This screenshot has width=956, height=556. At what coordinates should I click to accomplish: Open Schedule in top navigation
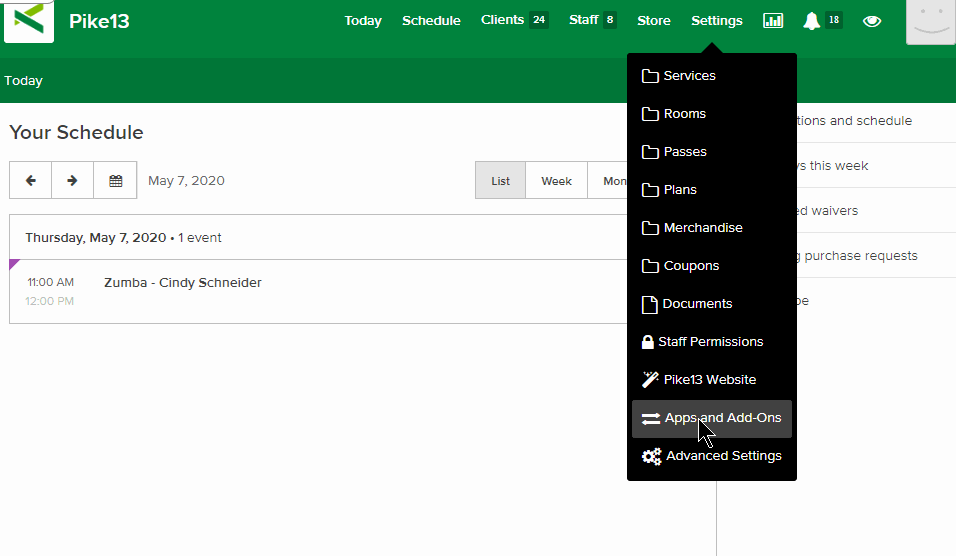tap(431, 21)
